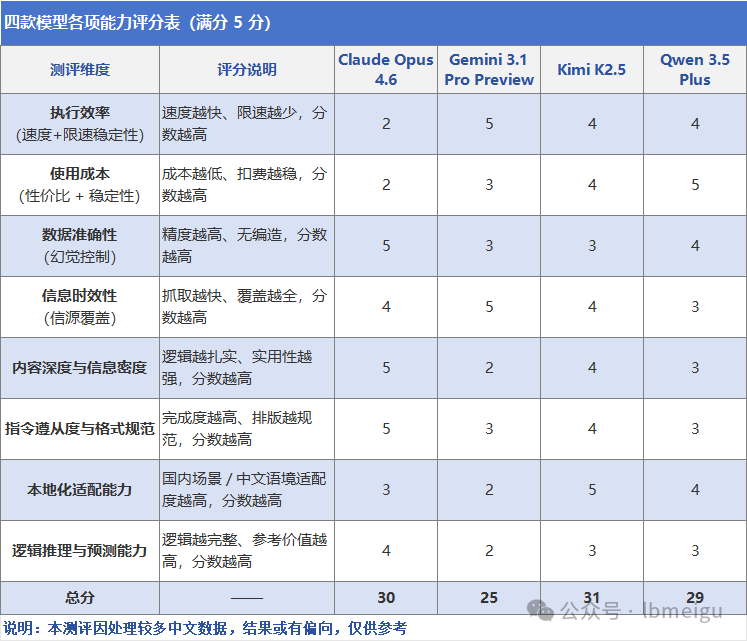Image resolution: width=747 pixels, height=641 pixels.
Task: Click the 'Gemini 3.1 Pro Preview' column header
Action: point(489,70)
